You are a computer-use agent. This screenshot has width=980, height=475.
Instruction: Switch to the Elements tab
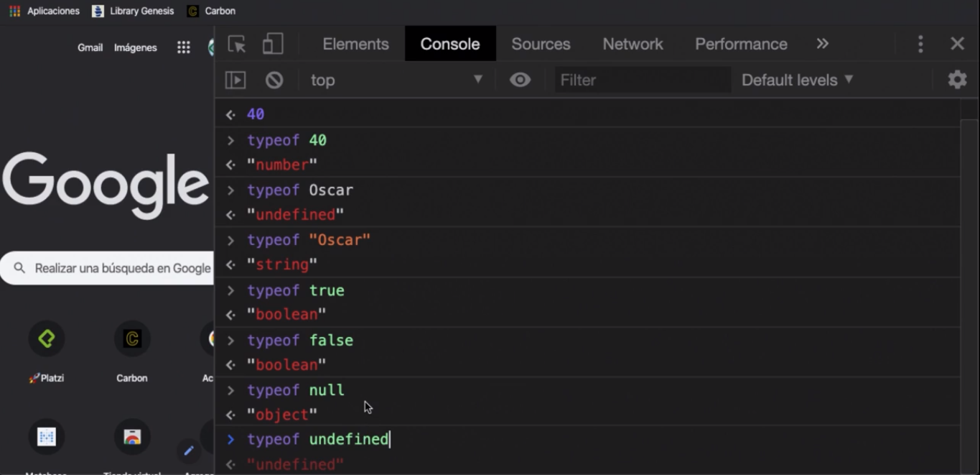tap(355, 44)
